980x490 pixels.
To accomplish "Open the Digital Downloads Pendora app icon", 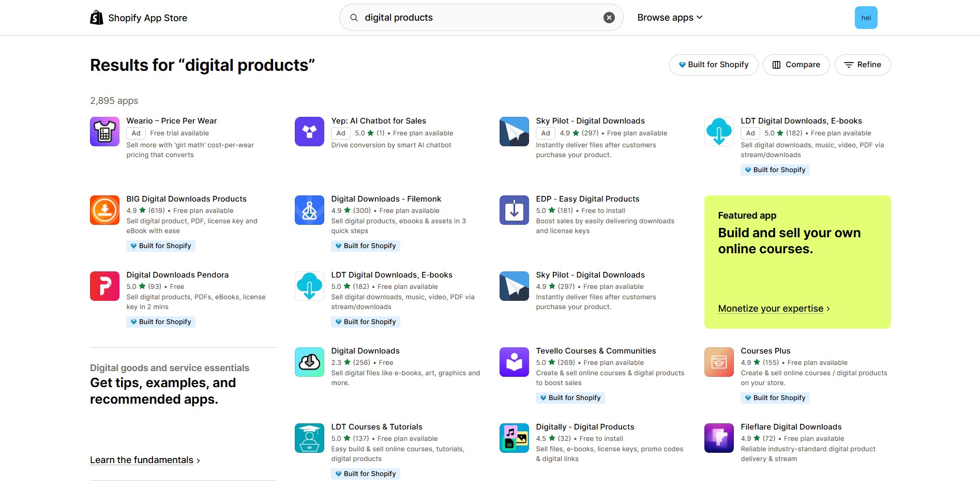I will (104, 286).
